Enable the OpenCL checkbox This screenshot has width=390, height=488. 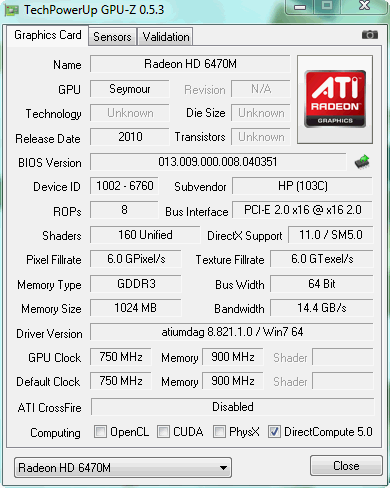point(100,432)
